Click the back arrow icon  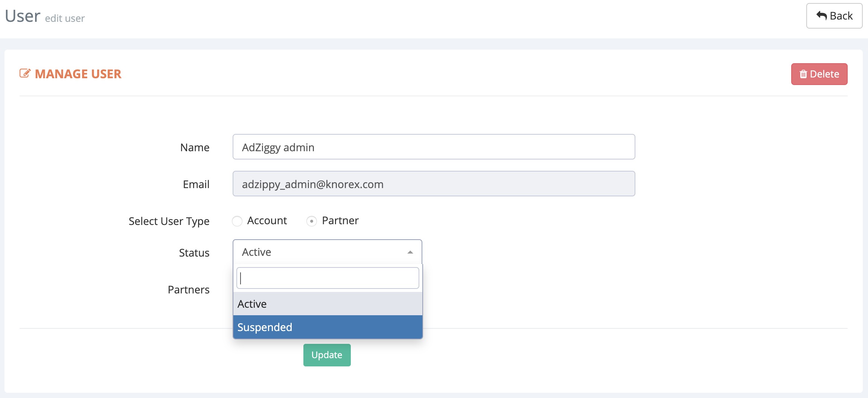[821, 16]
